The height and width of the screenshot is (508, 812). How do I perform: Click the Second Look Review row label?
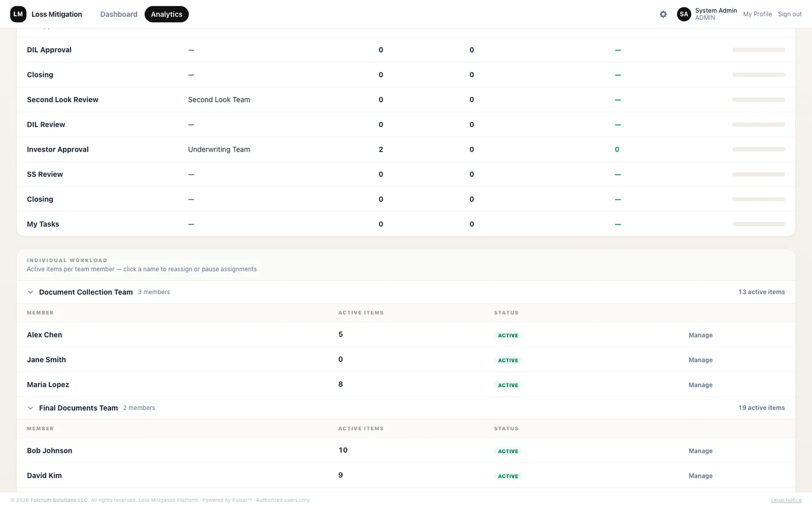63,100
